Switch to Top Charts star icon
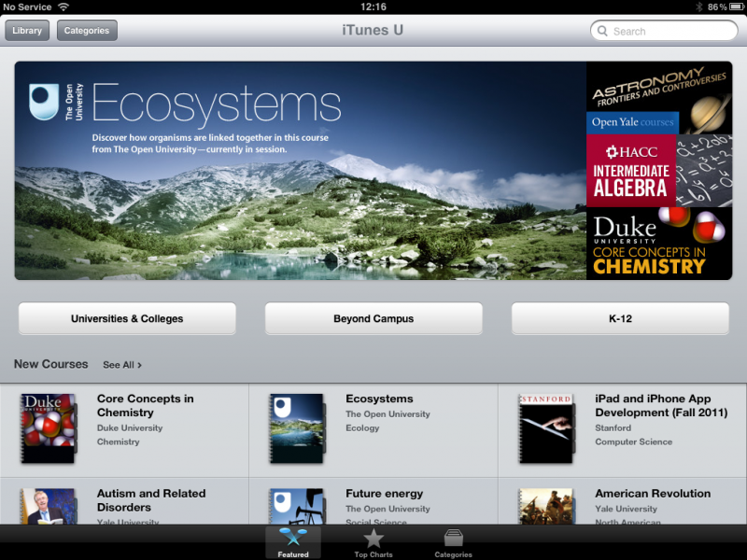This screenshot has height=560, width=747. click(x=373, y=539)
